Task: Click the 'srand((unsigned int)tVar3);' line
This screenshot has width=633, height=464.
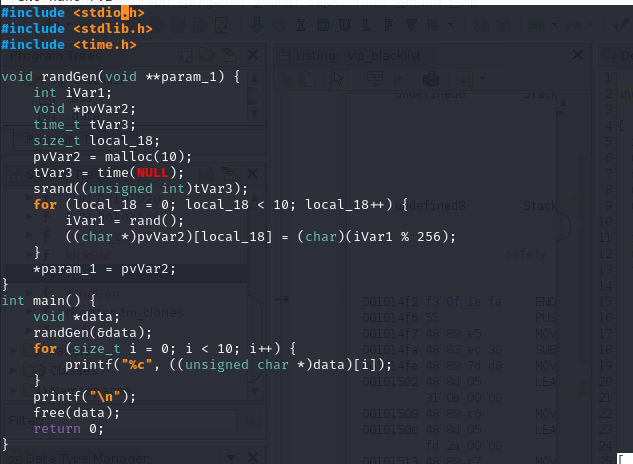Action: (x=140, y=189)
